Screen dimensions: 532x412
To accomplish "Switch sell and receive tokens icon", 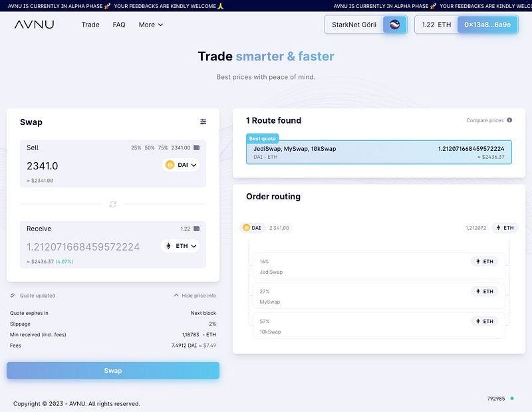I will (112, 204).
